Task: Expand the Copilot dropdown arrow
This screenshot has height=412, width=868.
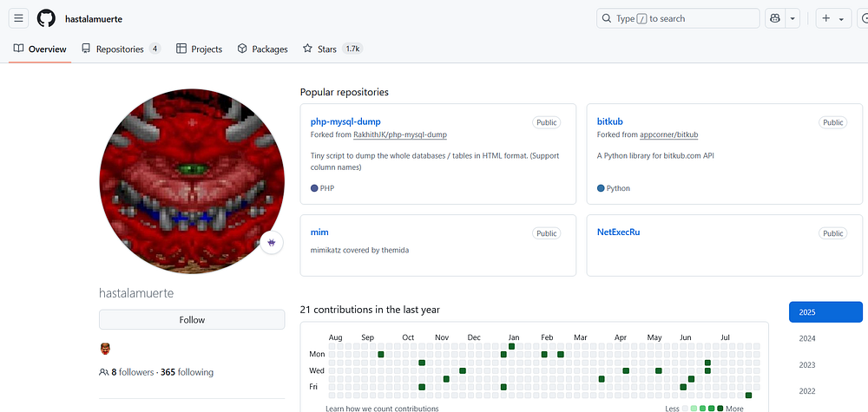Action: [792, 18]
